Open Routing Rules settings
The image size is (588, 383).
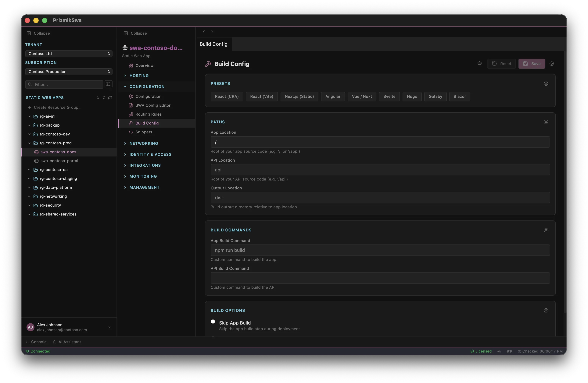(x=148, y=114)
